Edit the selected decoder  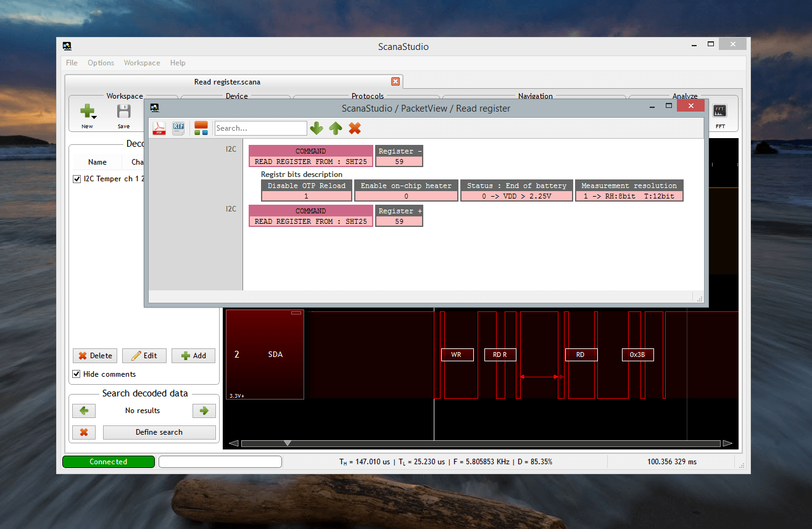tap(144, 355)
